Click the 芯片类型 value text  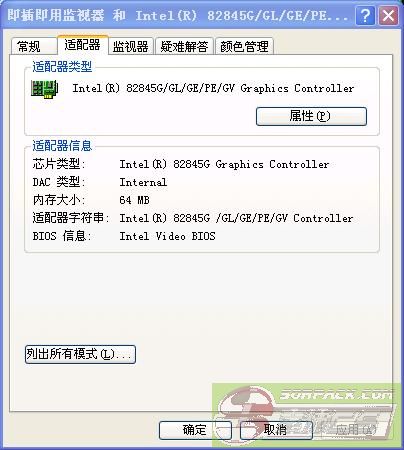tap(224, 164)
